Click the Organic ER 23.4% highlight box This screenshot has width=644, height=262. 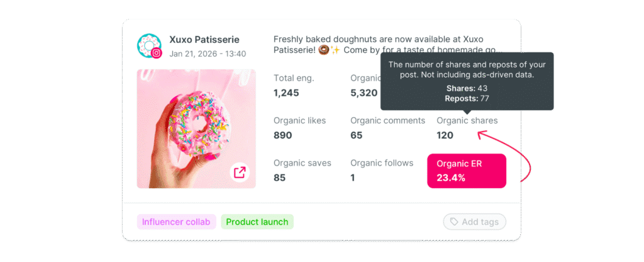[x=467, y=171]
